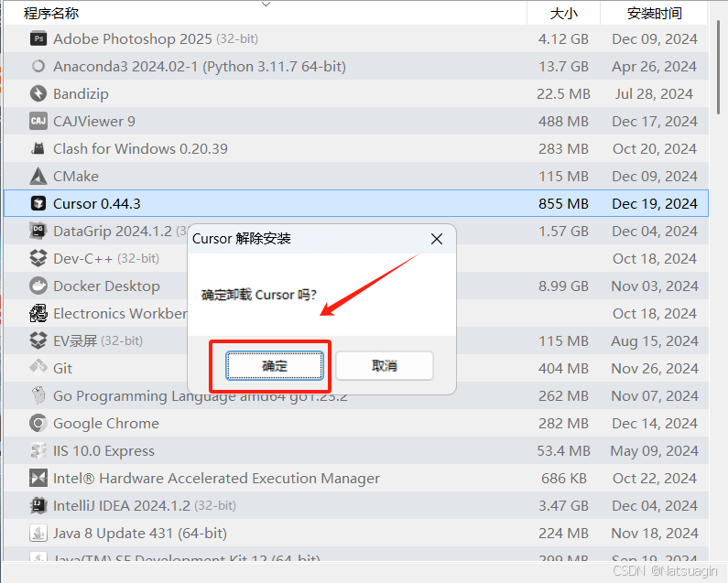
Task: Select Java 8 Update 431 (64-bit) text
Action: pyautogui.click(x=140, y=533)
